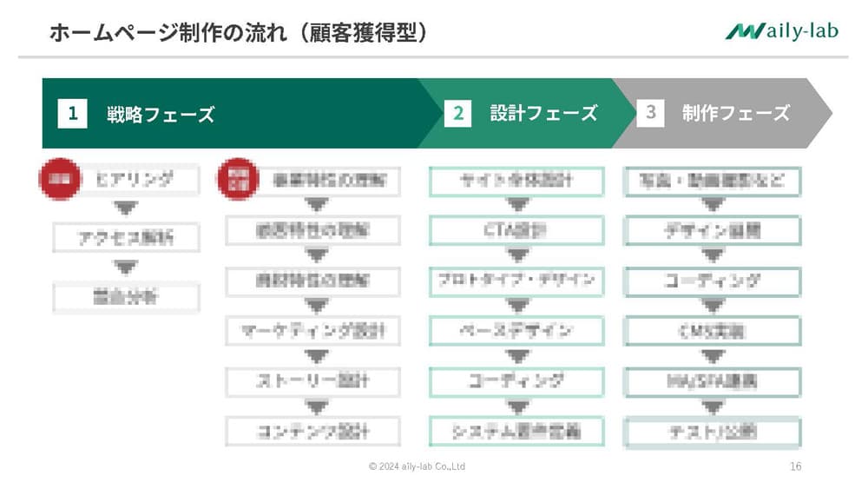Select the CTA設計 box
This screenshot has width=868, height=489.
516,230
